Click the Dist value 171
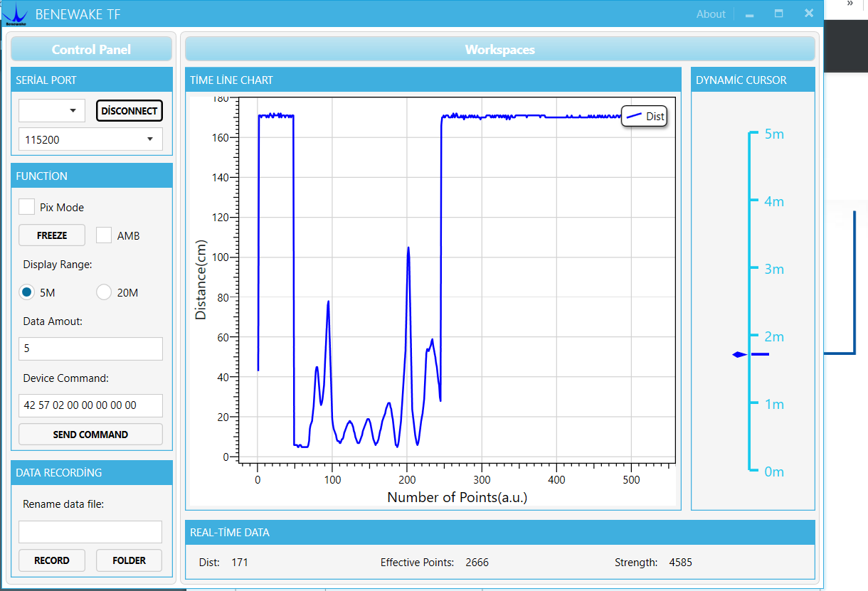 pos(240,563)
